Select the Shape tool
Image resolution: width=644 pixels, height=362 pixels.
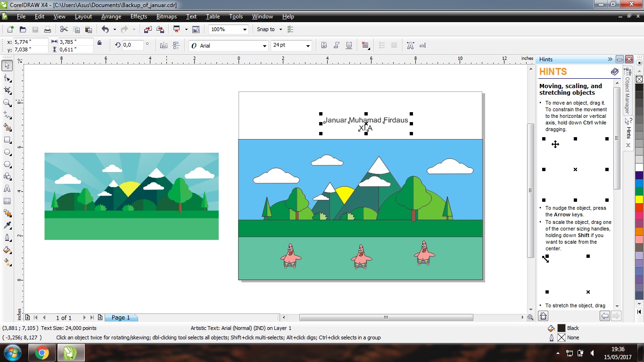point(7,78)
